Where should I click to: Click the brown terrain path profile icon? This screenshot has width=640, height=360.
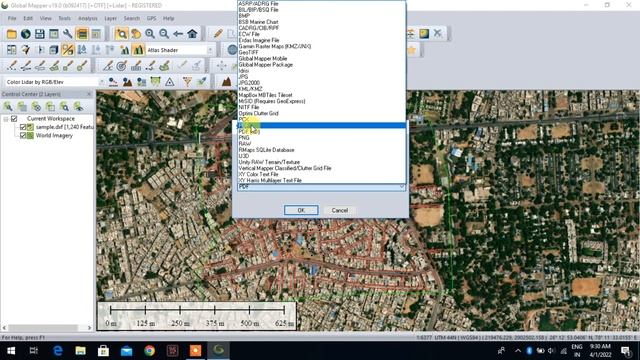coord(227,82)
